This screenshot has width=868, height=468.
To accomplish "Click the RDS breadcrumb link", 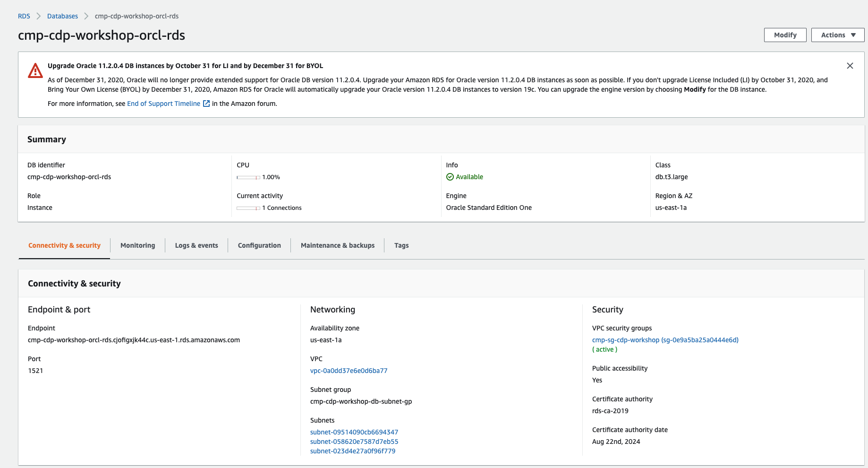I will [x=24, y=16].
